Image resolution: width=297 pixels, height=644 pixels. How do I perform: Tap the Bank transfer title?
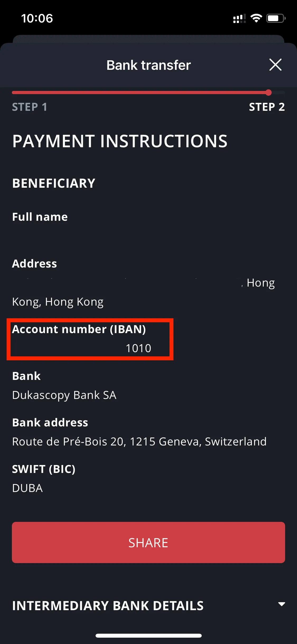click(x=148, y=65)
